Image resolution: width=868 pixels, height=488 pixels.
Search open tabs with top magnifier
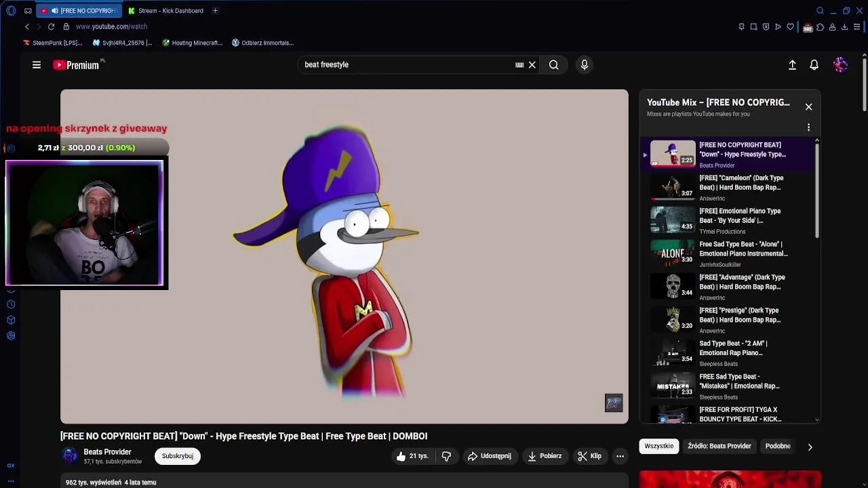820,11
